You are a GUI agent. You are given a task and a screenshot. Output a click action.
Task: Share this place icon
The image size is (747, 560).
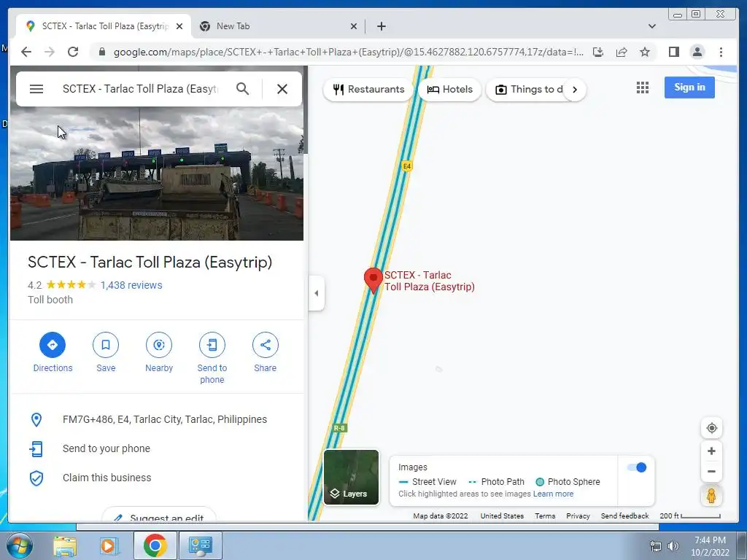(266, 345)
